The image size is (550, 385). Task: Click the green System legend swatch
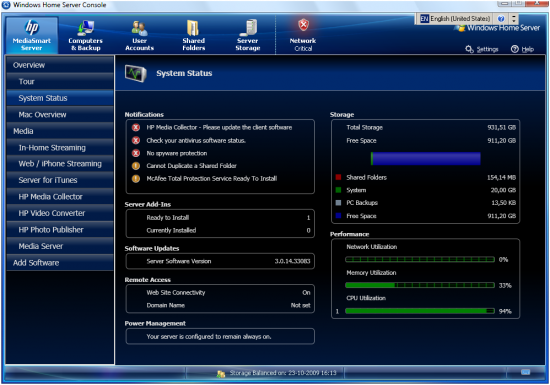(338, 190)
